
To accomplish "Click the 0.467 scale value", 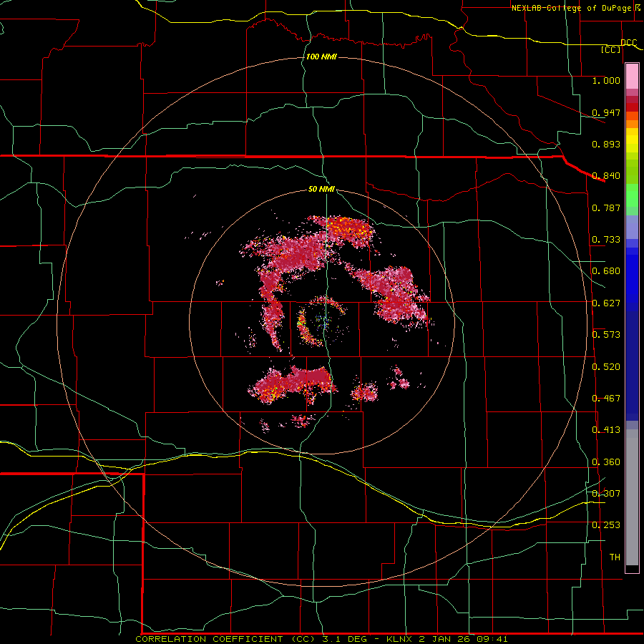I will click(x=606, y=399).
